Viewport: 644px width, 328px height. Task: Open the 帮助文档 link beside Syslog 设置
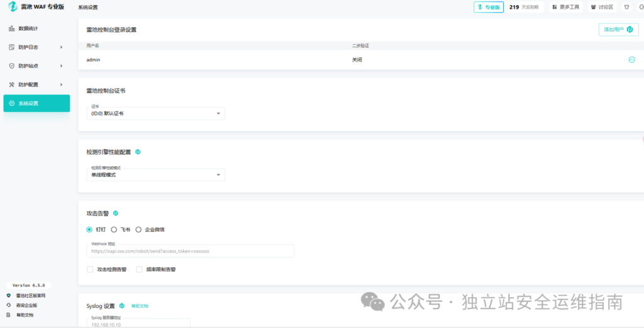(140, 306)
